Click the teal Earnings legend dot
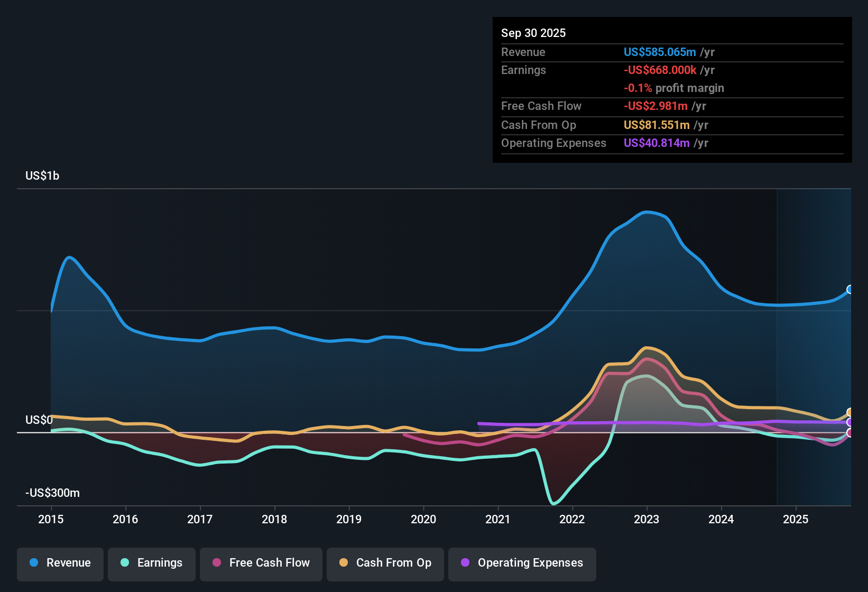This screenshot has height=592, width=868. coord(125,563)
